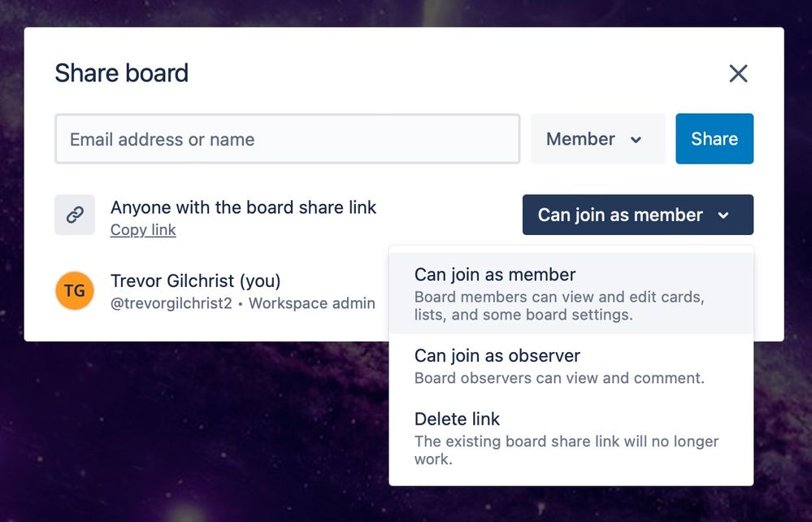Click the Workspace admin label
This screenshot has height=522, width=812.
[x=312, y=303]
